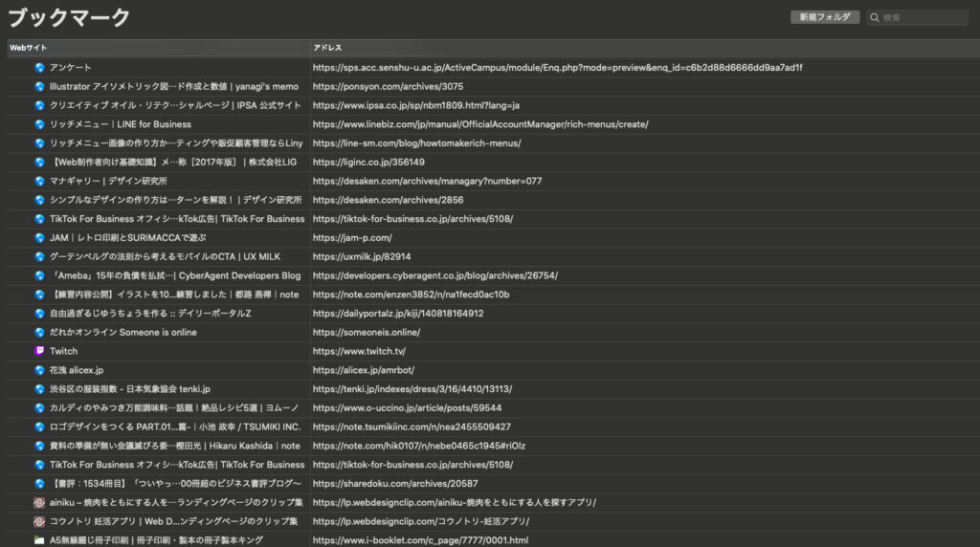Click address https://liginc.co.jp/356149
This screenshot has width=980, height=547.
coord(368,162)
